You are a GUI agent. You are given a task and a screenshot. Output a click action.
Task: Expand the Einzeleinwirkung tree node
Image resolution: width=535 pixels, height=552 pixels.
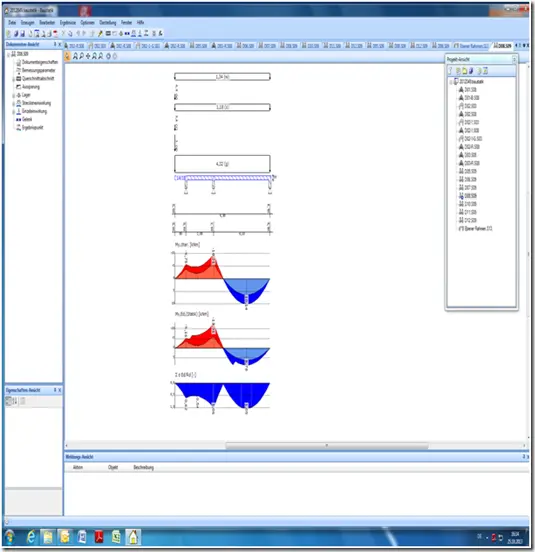13,112
